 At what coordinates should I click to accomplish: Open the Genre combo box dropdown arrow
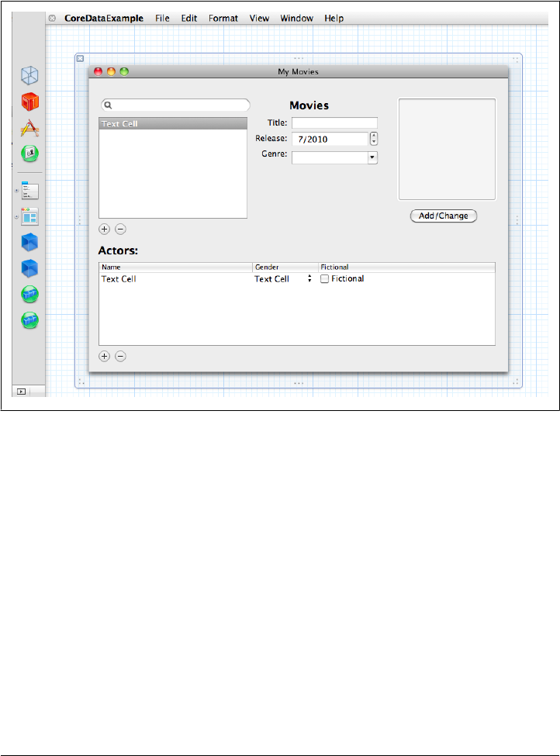coord(372,157)
